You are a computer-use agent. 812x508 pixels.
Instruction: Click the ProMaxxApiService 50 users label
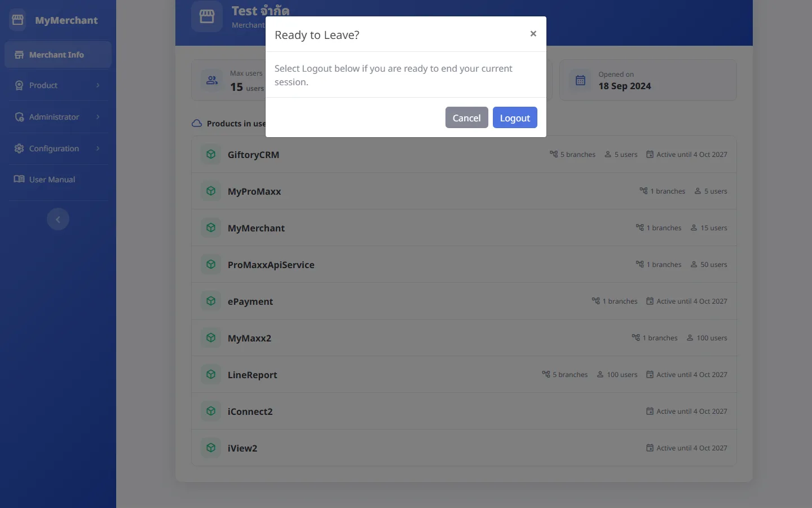pos(709,265)
